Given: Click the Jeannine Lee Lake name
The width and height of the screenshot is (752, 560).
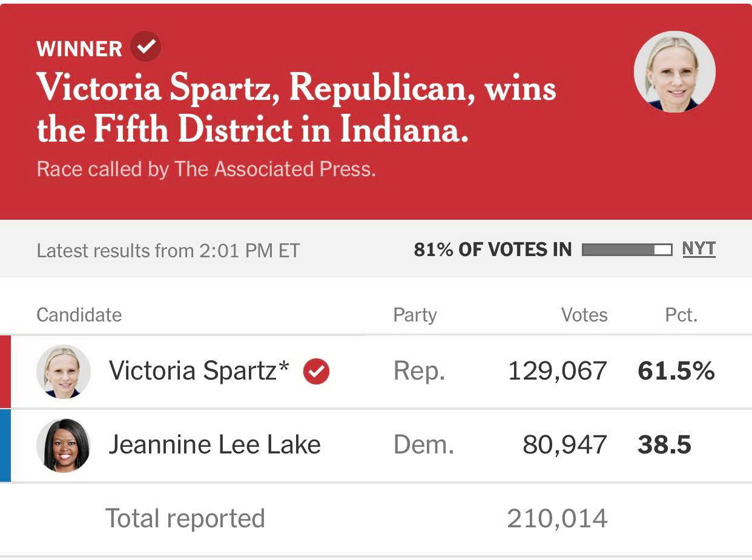Looking at the screenshot, I should (214, 445).
